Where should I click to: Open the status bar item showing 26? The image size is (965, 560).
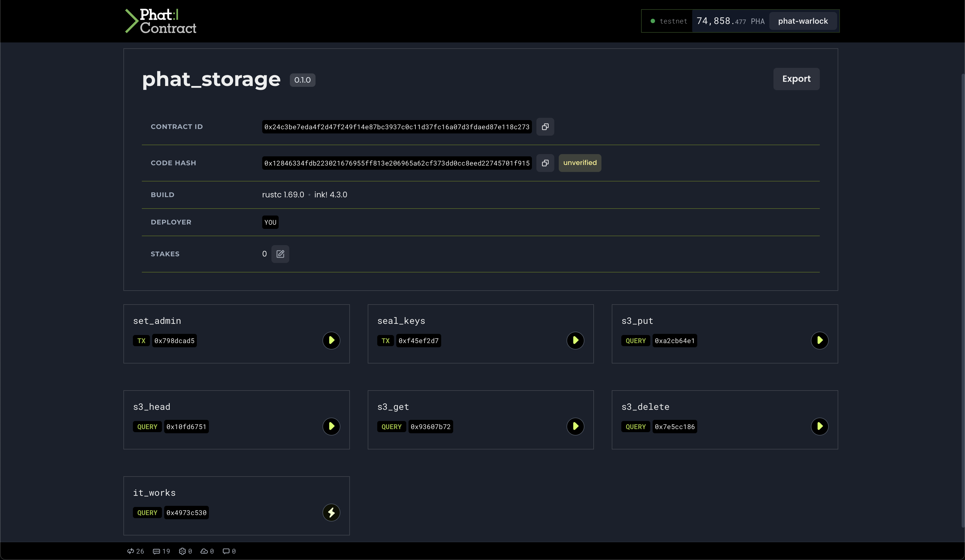135,551
